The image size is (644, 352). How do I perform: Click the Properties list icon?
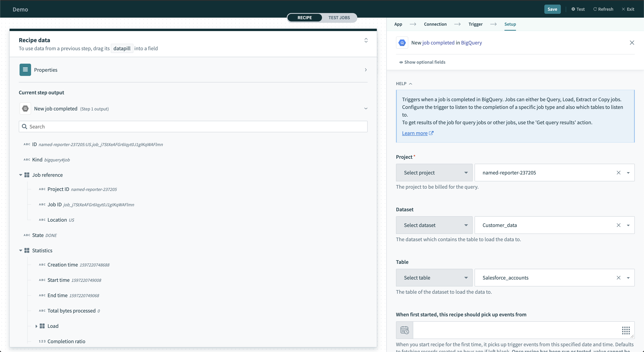pos(25,70)
